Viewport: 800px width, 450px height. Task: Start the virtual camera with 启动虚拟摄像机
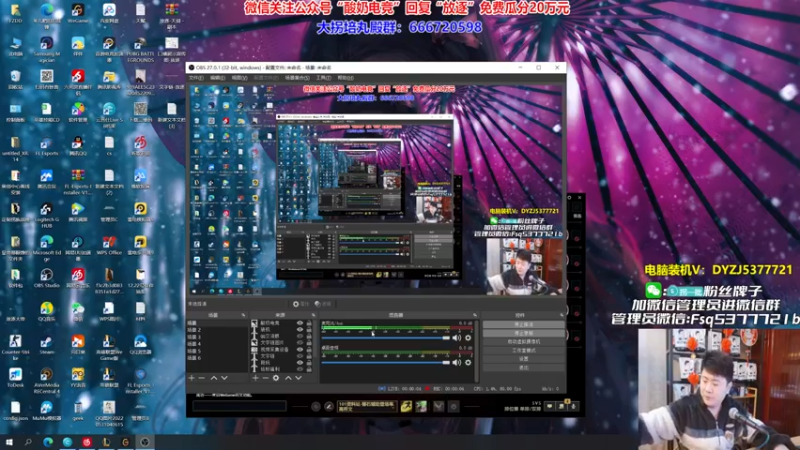523,342
